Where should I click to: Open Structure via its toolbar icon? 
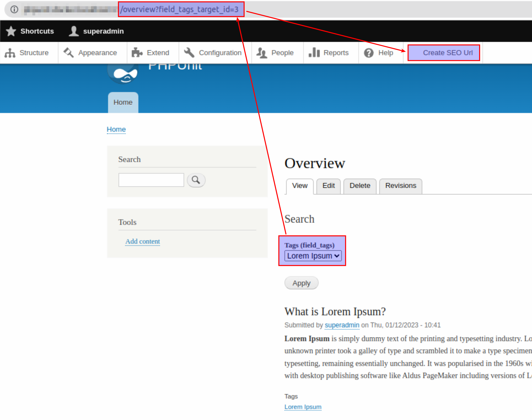pos(10,53)
